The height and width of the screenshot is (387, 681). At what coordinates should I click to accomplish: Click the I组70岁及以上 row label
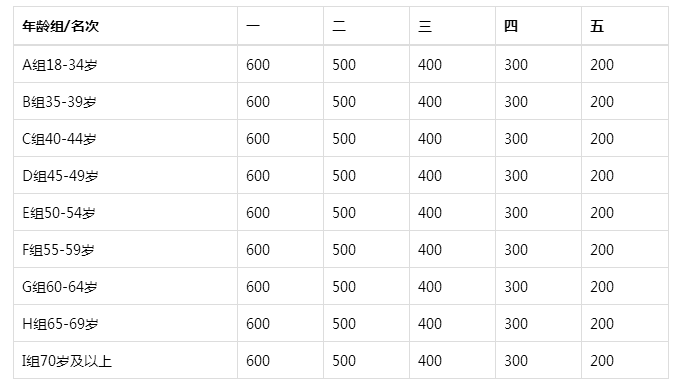[x=67, y=361]
